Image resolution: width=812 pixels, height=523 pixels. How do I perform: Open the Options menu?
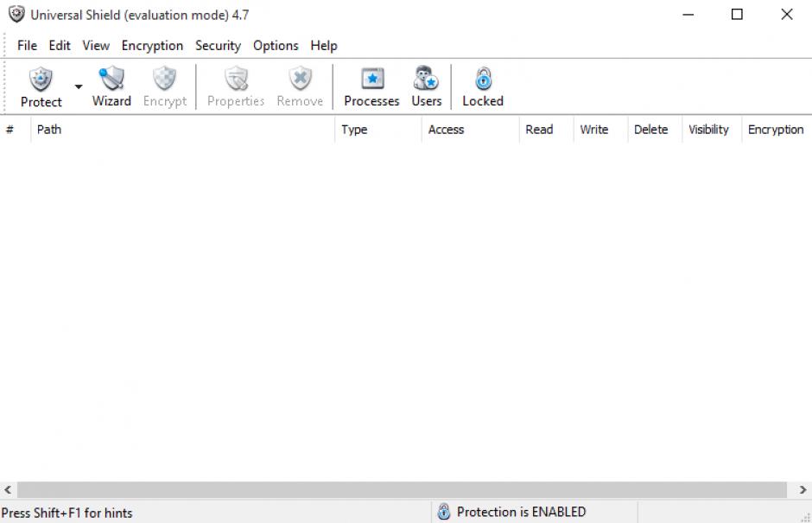(276, 46)
